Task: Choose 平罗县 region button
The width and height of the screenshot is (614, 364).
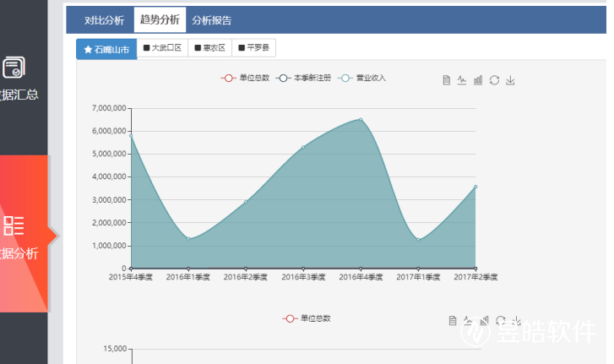Action: [254, 49]
